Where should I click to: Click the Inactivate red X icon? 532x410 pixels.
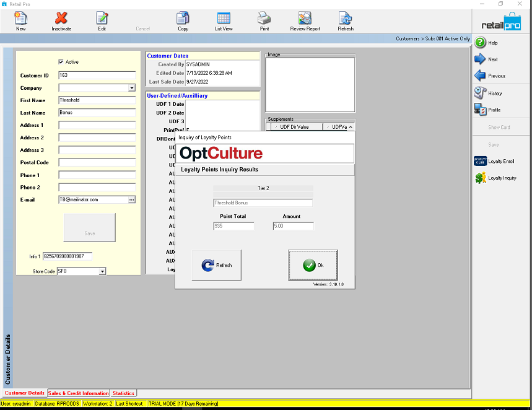(x=61, y=18)
